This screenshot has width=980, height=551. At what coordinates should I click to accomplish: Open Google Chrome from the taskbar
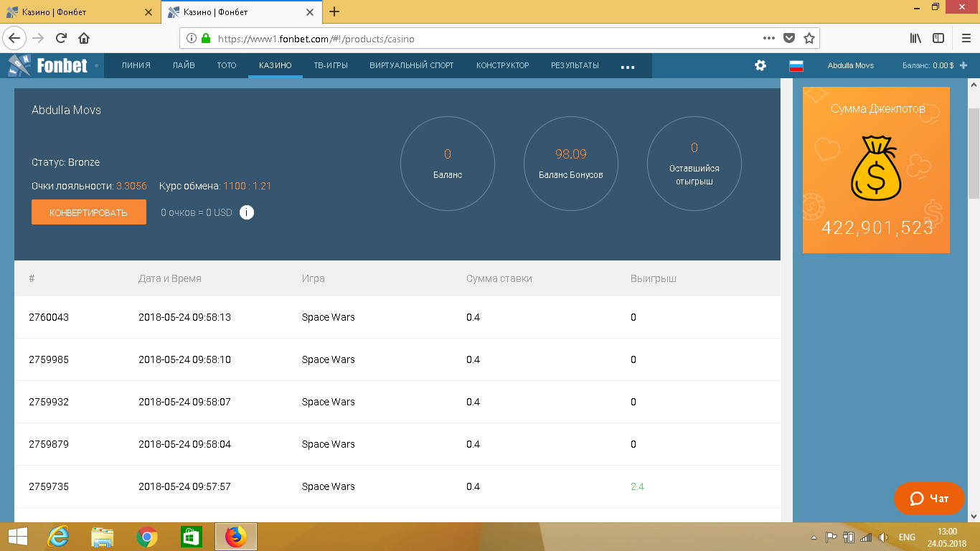pos(147,537)
